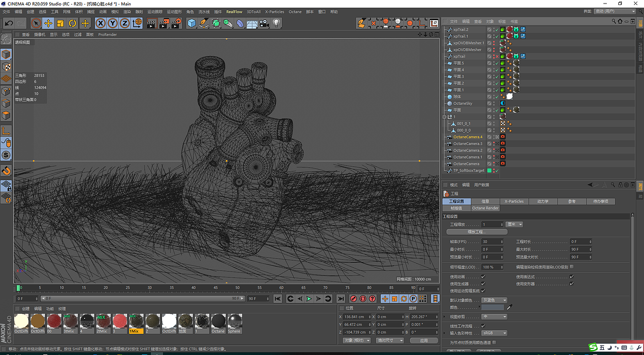Open render settings clapperboard gear icon

pos(176,23)
